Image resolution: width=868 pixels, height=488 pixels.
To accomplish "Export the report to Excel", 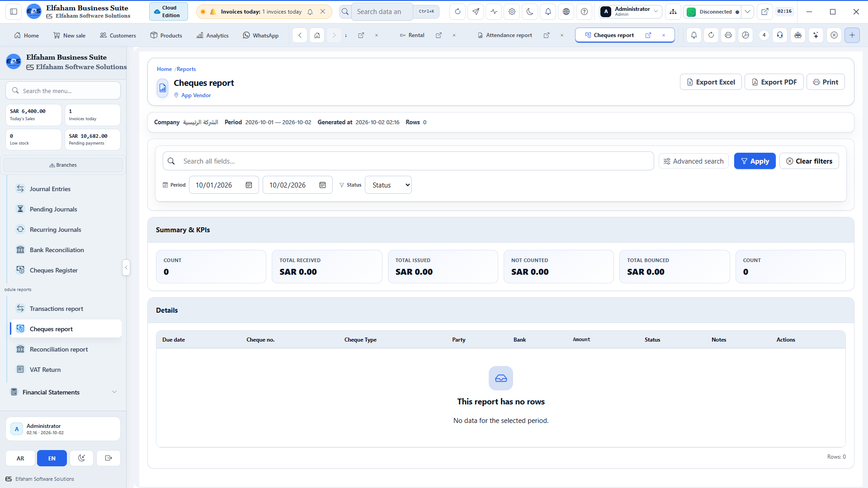I will click(711, 82).
